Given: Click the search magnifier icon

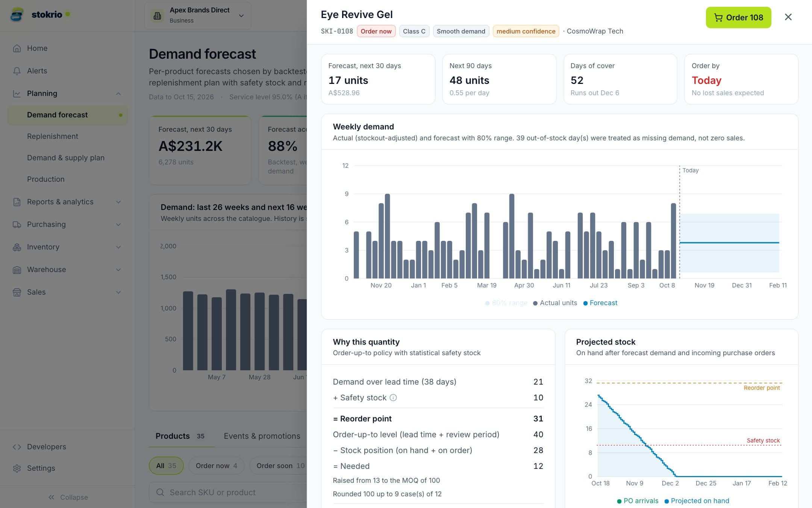Looking at the screenshot, I should coord(160,492).
